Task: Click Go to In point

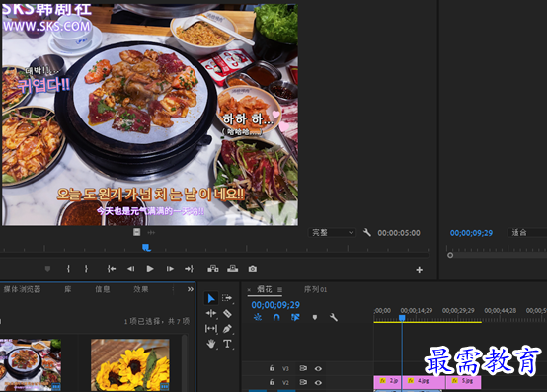Action: tap(112, 269)
